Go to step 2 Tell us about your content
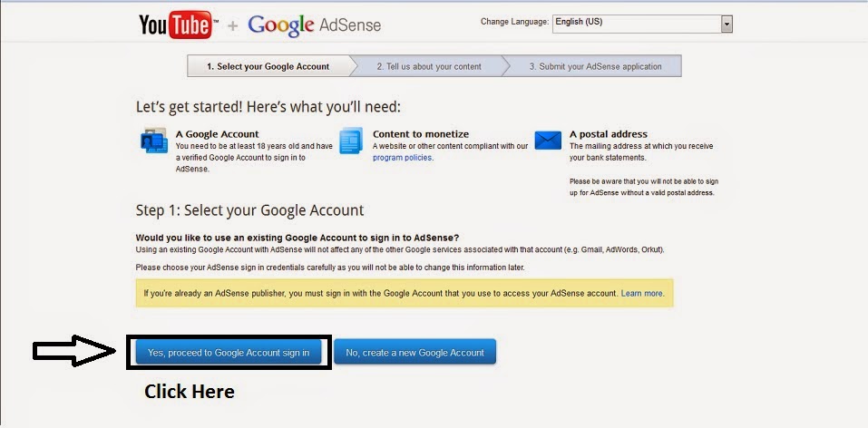Image resolution: width=868 pixels, height=428 pixels. tap(429, 66)
